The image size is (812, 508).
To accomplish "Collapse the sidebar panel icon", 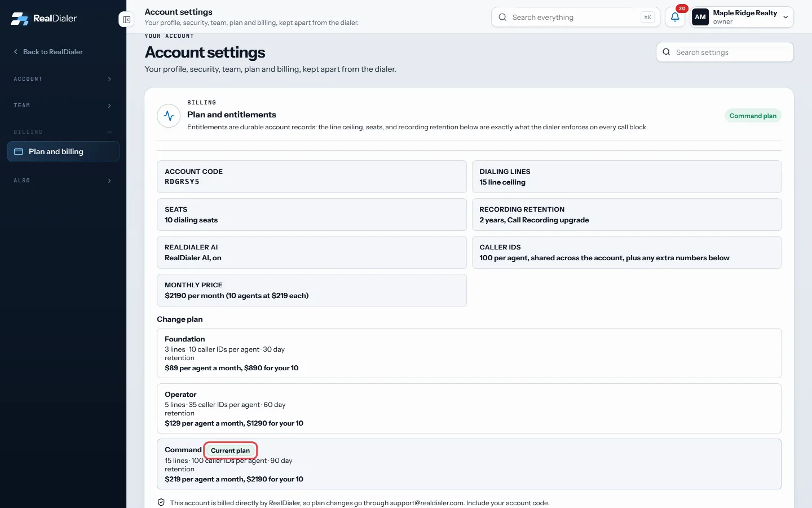I will 127,20.
